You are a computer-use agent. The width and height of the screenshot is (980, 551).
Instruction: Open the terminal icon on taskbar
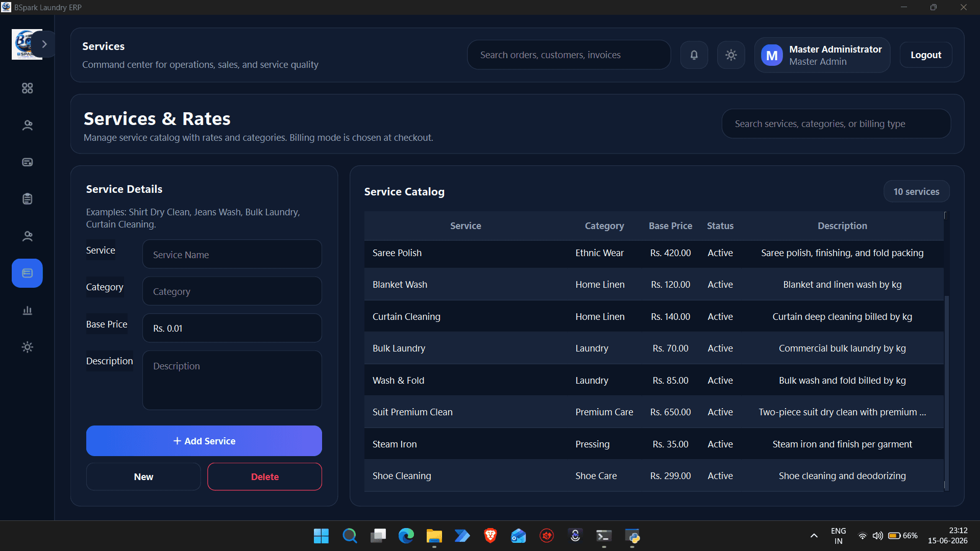pyautogui.click(x=604, y=536)
